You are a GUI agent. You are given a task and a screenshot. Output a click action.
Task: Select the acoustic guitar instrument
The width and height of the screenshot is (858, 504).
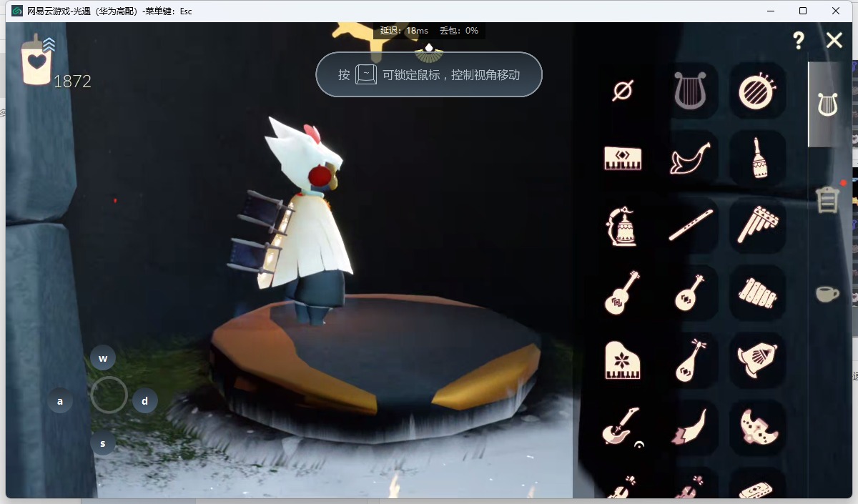pos(623,293)
